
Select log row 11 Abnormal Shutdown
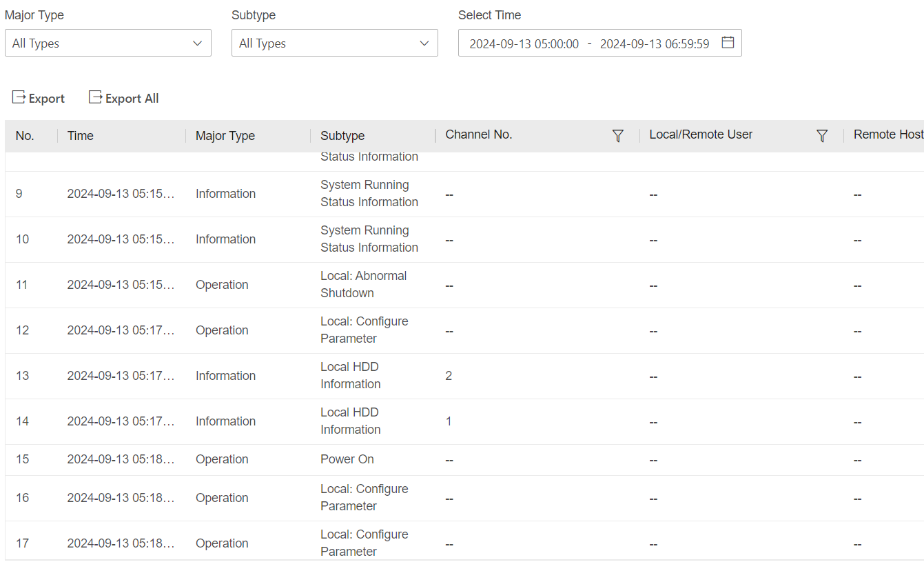tap(364, 284)
